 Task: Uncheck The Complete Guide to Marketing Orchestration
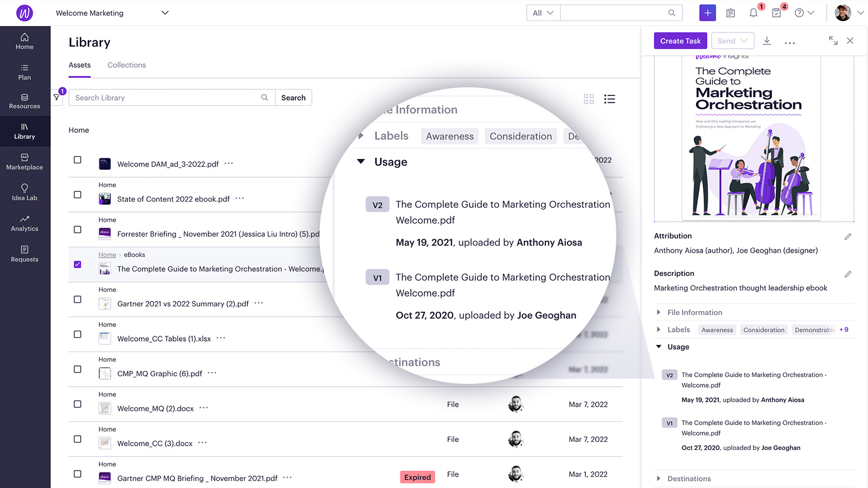[x=78, y=265]
